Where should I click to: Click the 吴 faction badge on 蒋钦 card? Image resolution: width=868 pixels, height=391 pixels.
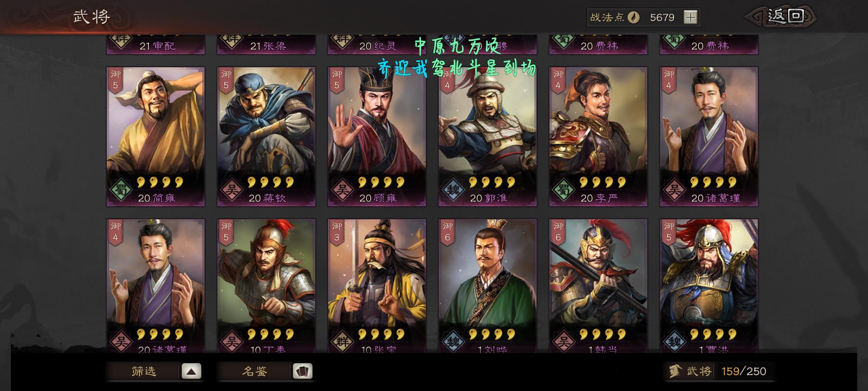coord(231,190)
